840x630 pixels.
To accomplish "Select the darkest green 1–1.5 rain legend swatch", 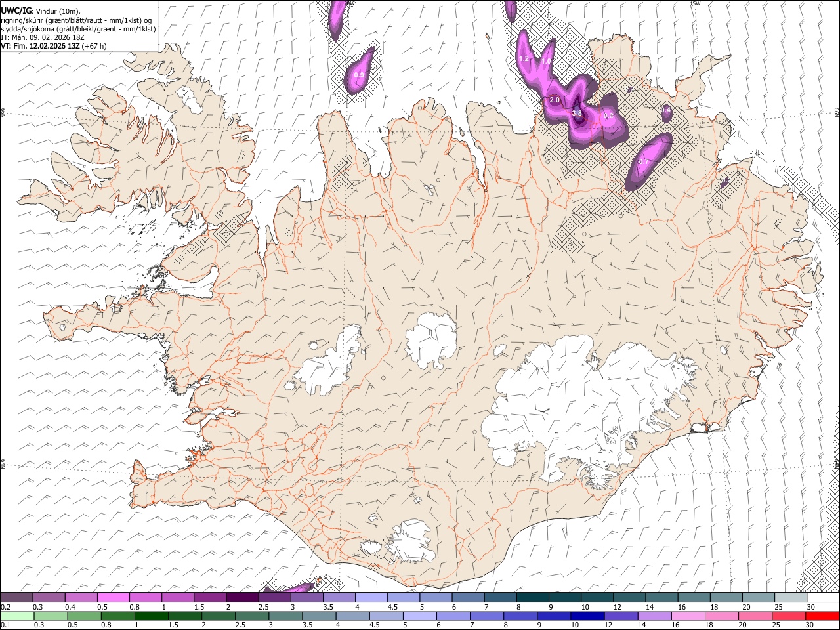I will [151, 616].
